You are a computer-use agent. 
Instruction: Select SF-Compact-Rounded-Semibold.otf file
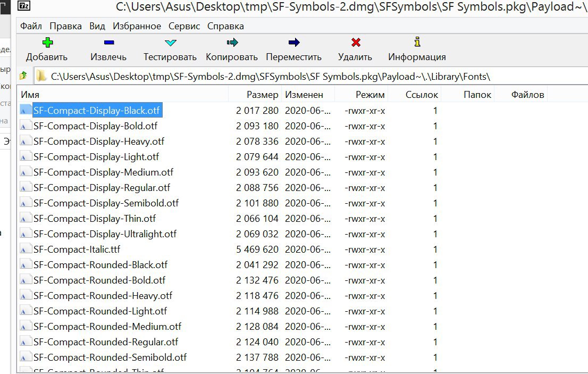click(x=110, y=358)
